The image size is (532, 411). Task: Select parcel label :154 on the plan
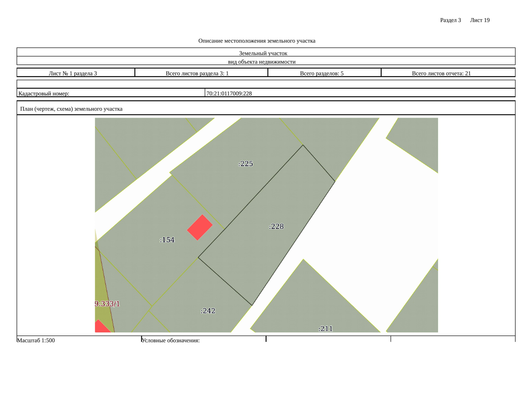click(x=167, y=240)
